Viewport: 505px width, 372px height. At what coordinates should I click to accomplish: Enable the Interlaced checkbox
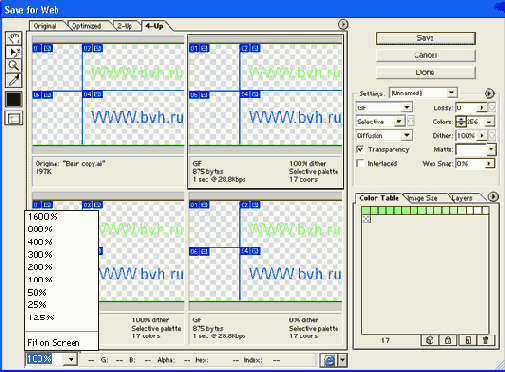click(x=360, y=163)
